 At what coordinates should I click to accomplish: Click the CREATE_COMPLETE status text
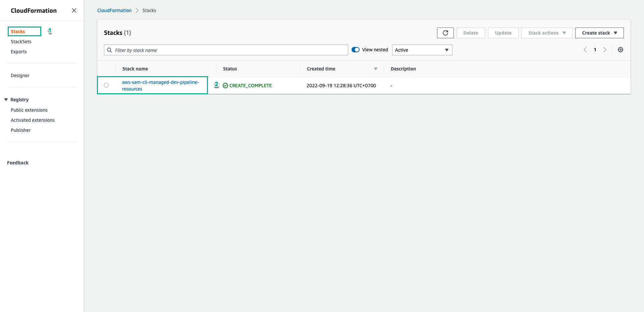251,86
